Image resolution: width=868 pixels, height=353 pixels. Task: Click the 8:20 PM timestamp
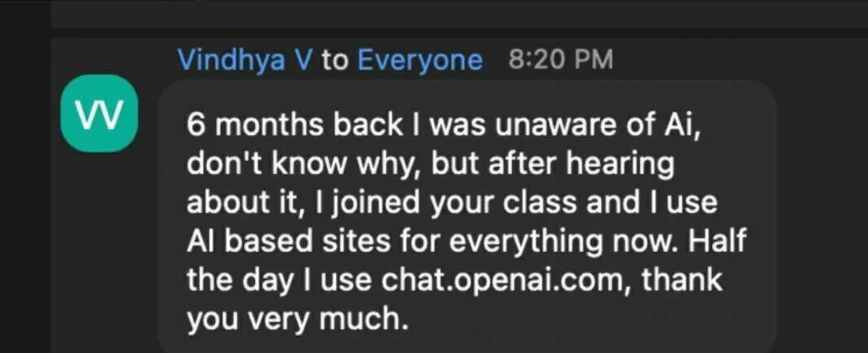(560, 61)
